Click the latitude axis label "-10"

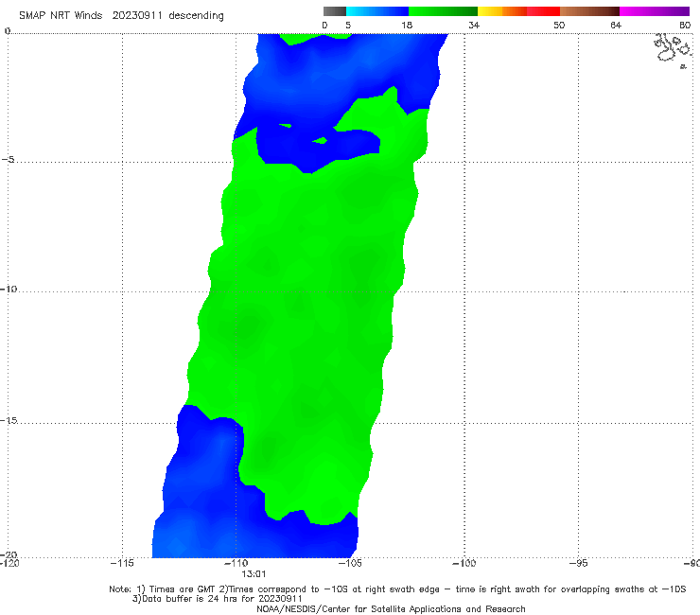point(9,289)
